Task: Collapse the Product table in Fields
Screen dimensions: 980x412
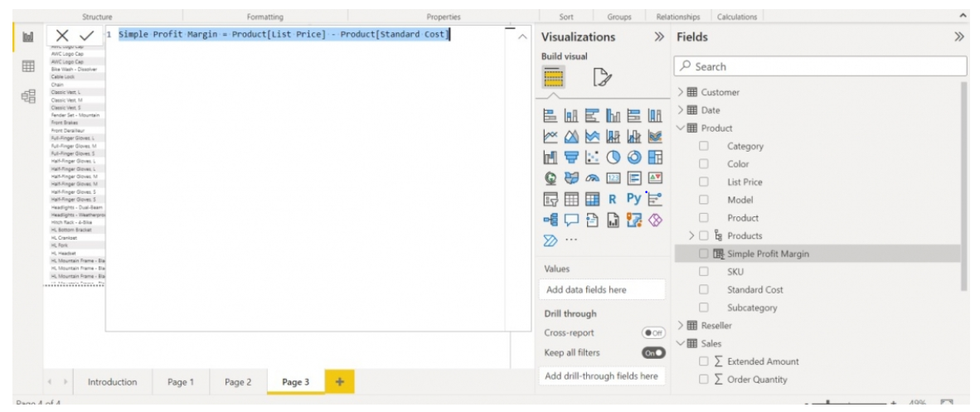Action: tap(682, 128)
